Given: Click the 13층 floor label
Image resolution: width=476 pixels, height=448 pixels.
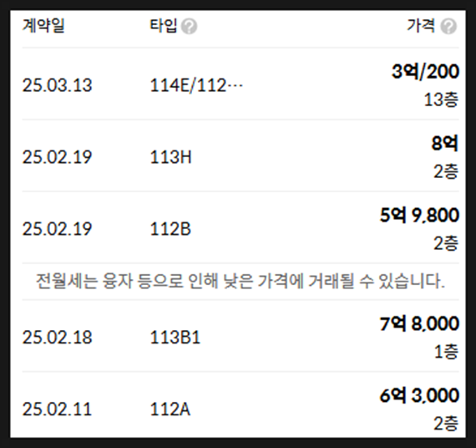Looking at the screenshot, I should [441, 99].
